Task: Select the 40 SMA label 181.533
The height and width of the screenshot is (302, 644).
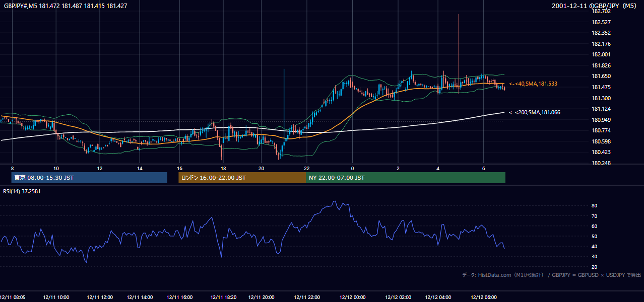Action: [533, 84]
